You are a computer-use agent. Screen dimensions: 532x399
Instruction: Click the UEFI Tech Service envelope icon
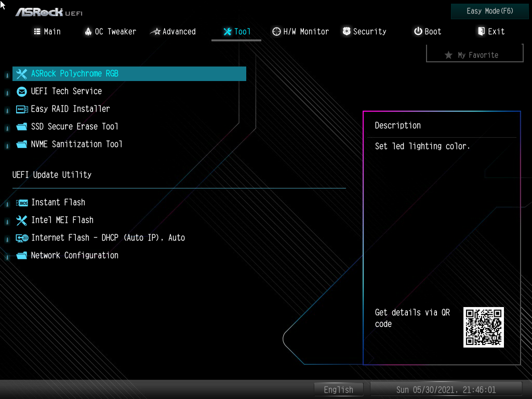pos(22,91)
